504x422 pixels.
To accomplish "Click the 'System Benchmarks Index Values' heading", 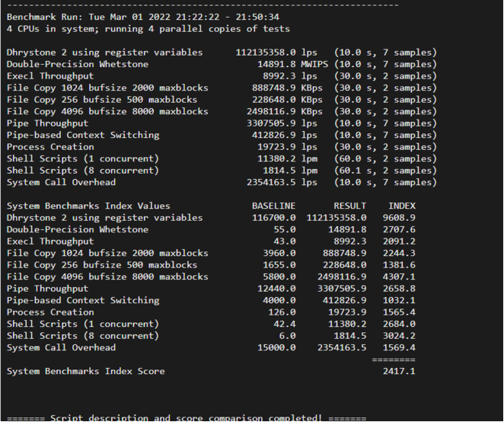I will (88, 206).
